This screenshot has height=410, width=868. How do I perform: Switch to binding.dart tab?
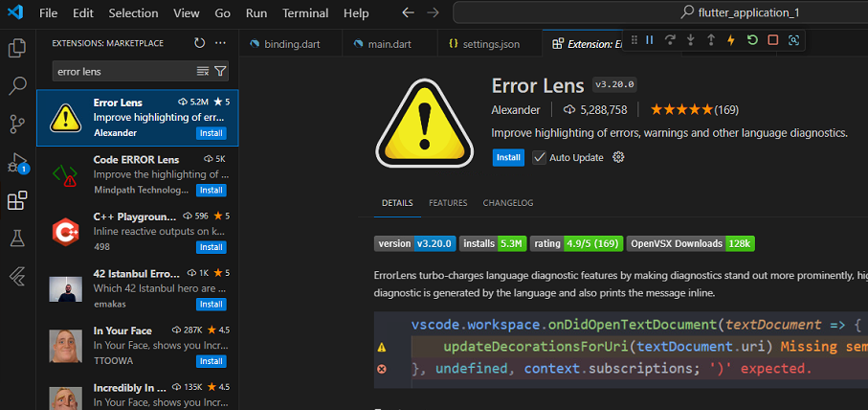click(291, 44)
